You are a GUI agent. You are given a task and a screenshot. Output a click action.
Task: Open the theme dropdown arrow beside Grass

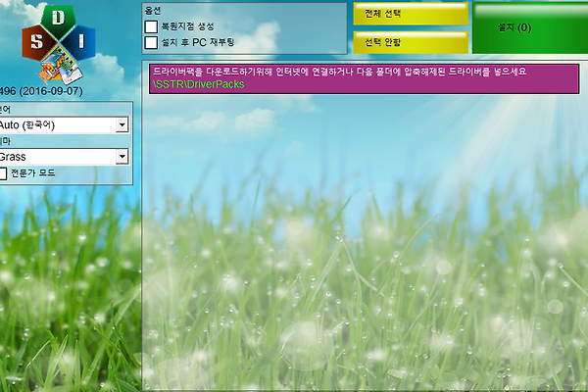pyautogui.click(x=122, y=157)
